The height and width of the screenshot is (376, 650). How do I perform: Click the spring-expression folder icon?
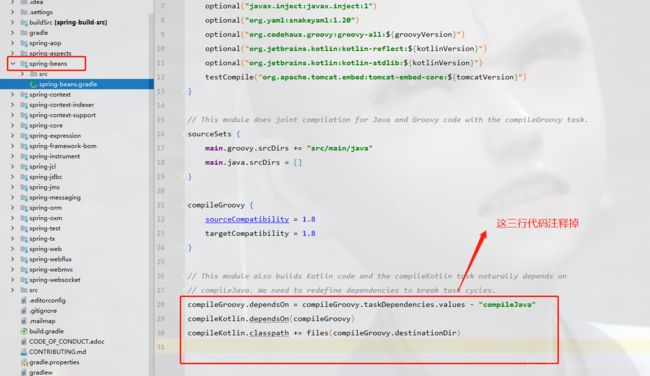24,136
